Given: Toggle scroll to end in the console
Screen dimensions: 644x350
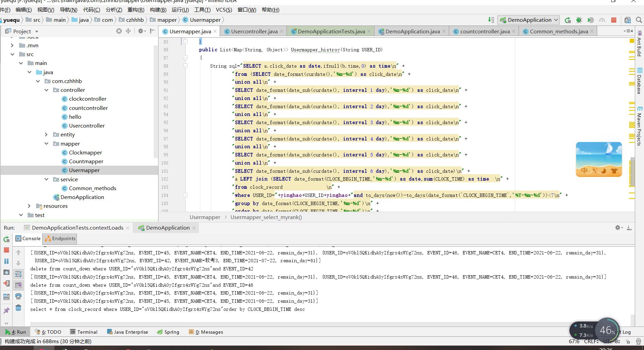Looking at the screenshot, I should pyautogui.click(x=18, y=285).
